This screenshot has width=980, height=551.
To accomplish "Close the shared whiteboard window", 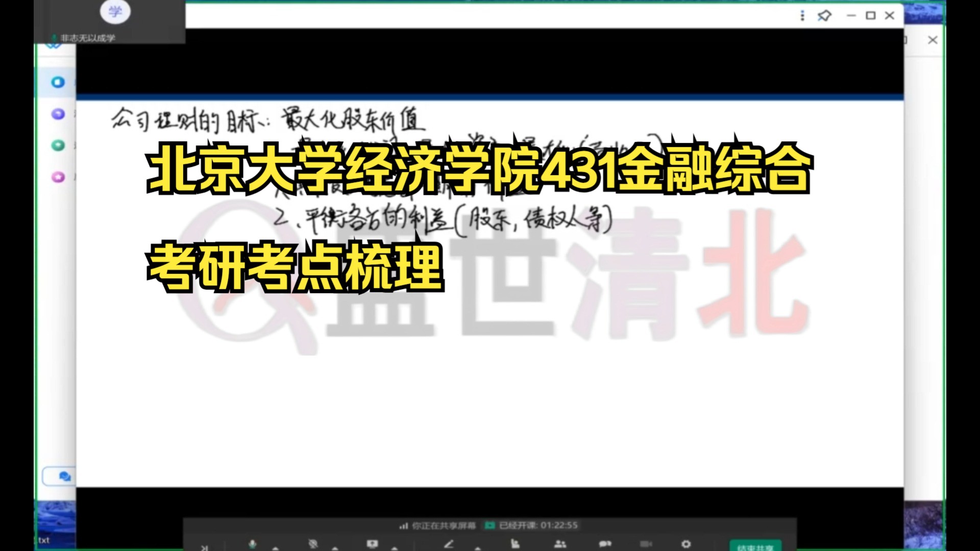I will (890, 16).
